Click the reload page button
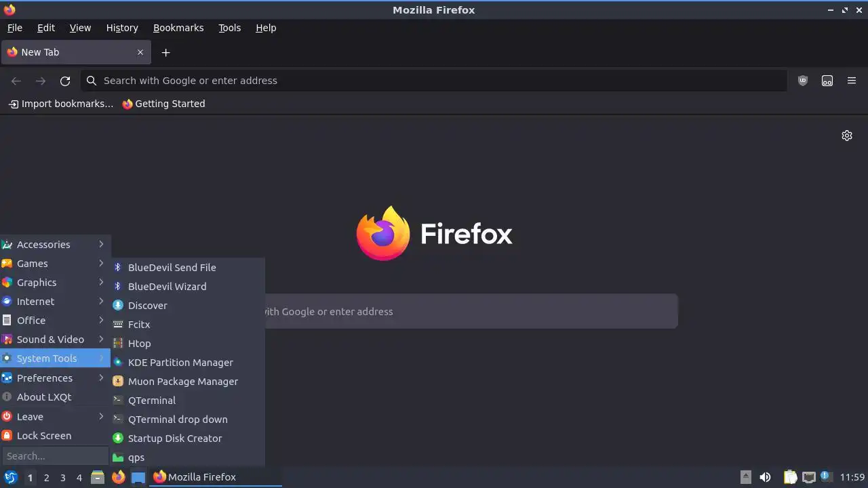This screenshot has height=488, width=868. coord(65,81)
